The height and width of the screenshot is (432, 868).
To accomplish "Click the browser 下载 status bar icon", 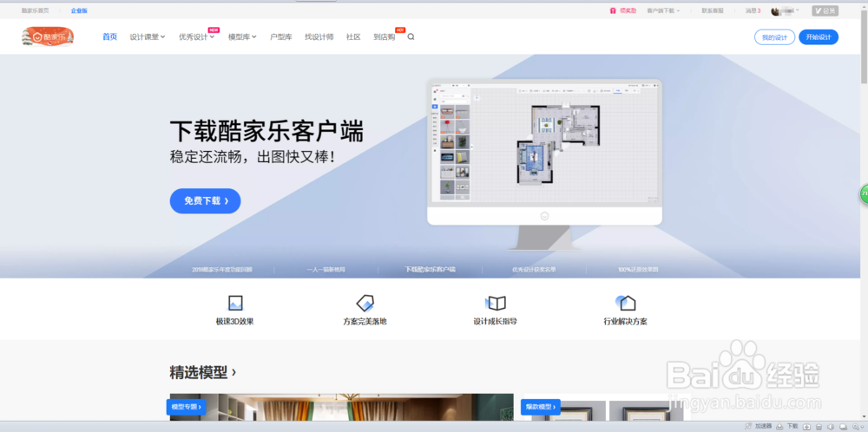I will pyautogui.click(x=779, y=427).
